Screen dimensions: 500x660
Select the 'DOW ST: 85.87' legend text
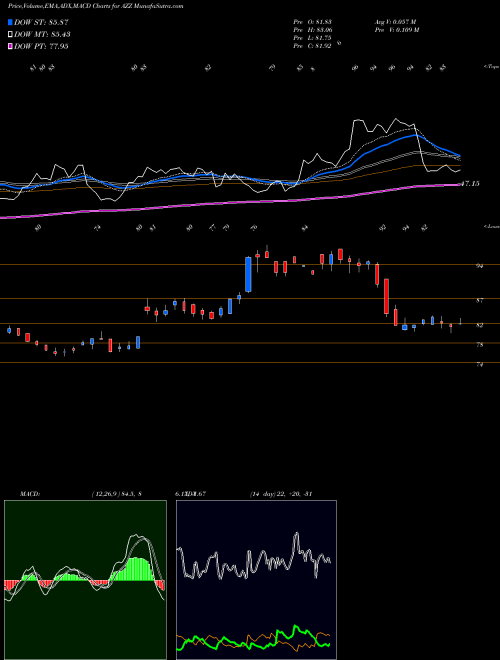click(x=41, y=22)
